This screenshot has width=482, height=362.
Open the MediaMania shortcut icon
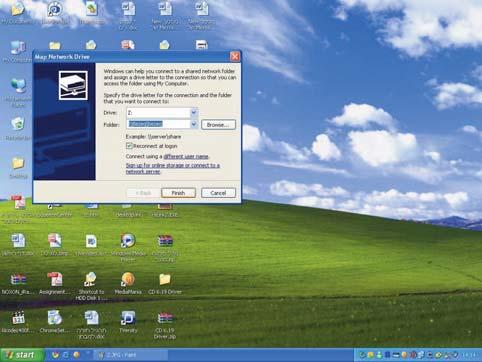click(x=128, y=279)
